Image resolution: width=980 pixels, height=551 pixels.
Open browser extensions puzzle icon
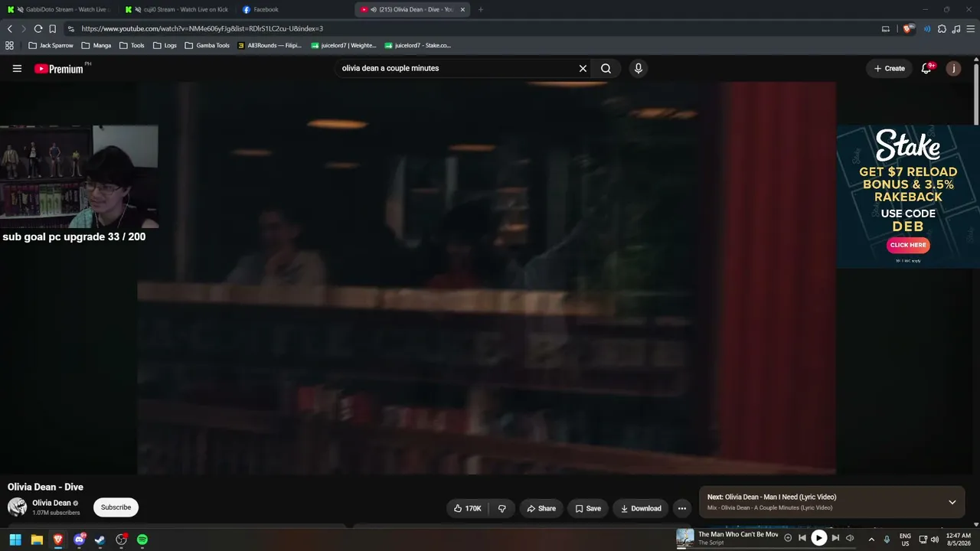[942, 28]
